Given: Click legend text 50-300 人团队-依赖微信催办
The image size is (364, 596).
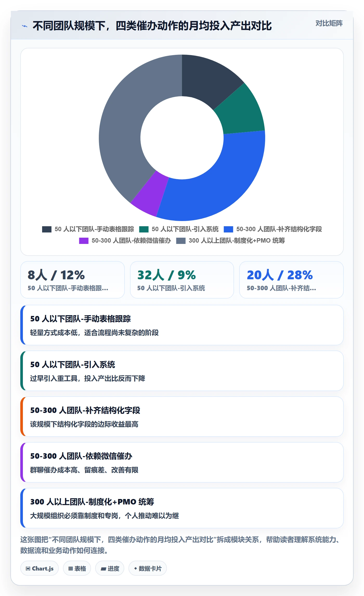Looking at the screenshot, I should 131,241.
